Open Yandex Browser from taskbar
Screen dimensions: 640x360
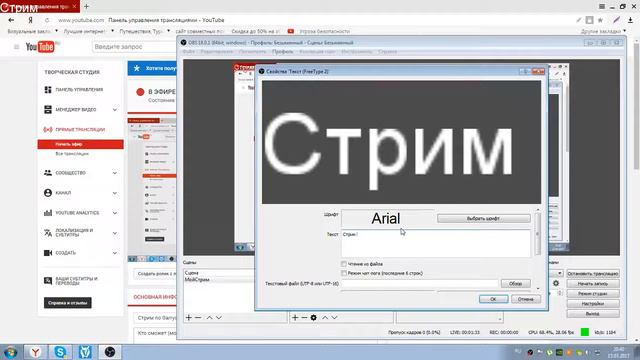pos(36,352)
